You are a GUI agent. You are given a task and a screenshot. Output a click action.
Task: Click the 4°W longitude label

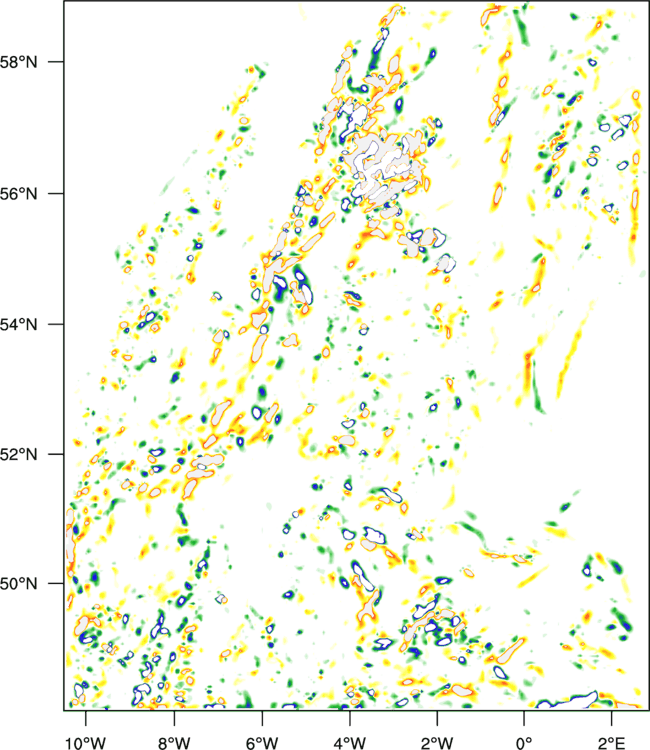pyautogui.click(x=350, y=743)
